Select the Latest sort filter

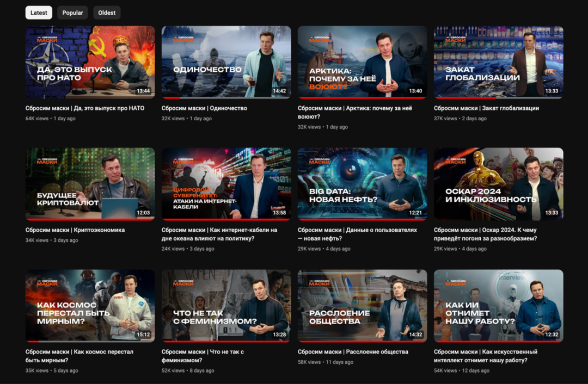click(39, 13)
